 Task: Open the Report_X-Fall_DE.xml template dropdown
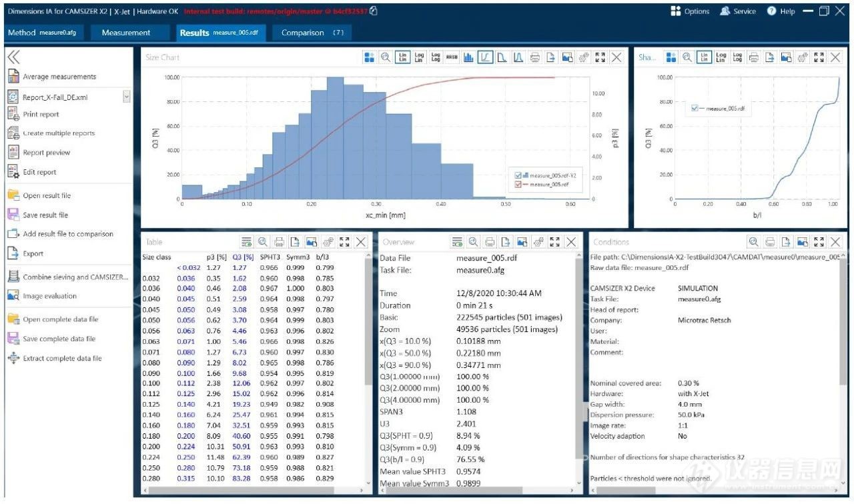(126, 97)
